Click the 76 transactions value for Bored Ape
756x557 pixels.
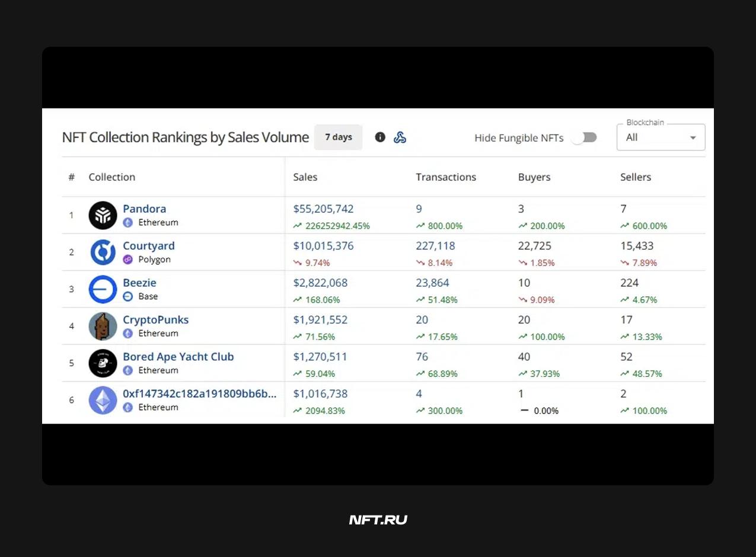(x=422, y=357)
